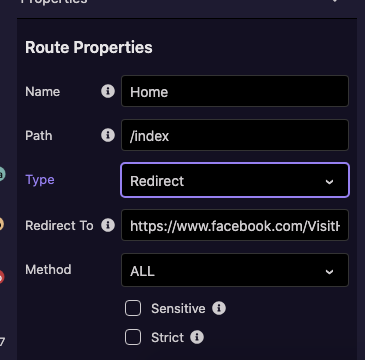The width and height of the screenshot is (365, 360).
Task: Toggle Strict by clicking its text label
Action: (x=167, y=338)
